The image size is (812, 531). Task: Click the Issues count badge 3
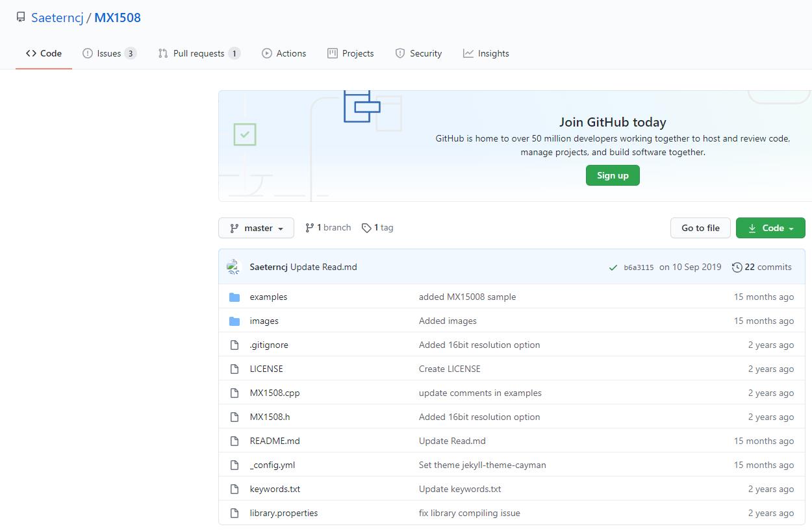pos(131,53)
